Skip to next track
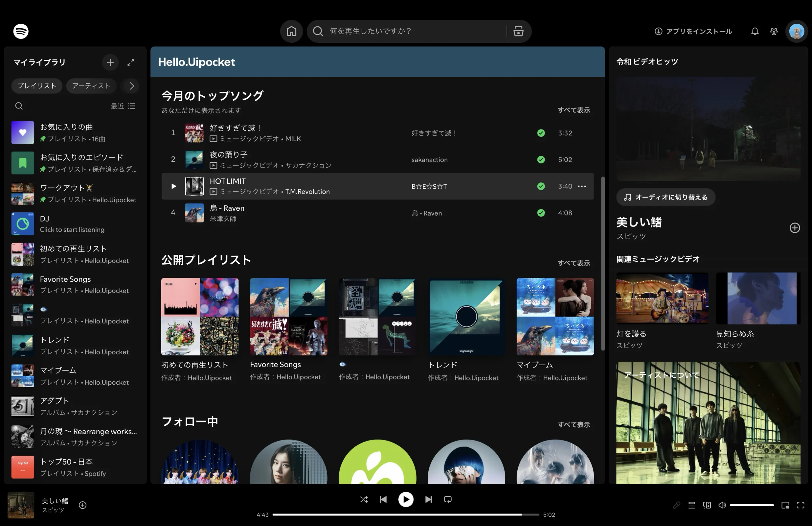Image resolution: width=812 pixels, height=526 pixels. pyautogui.click(x=428, y=500)
